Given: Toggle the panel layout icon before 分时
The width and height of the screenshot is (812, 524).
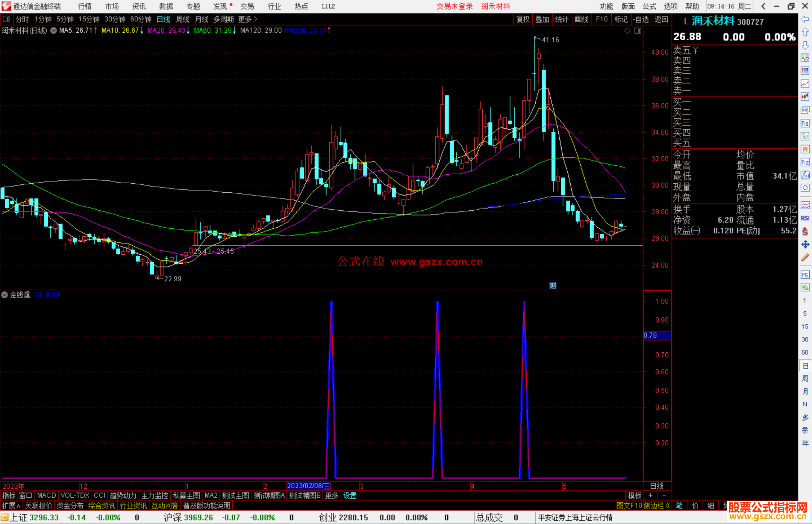Looking at the screenshot, I should 6,19.
